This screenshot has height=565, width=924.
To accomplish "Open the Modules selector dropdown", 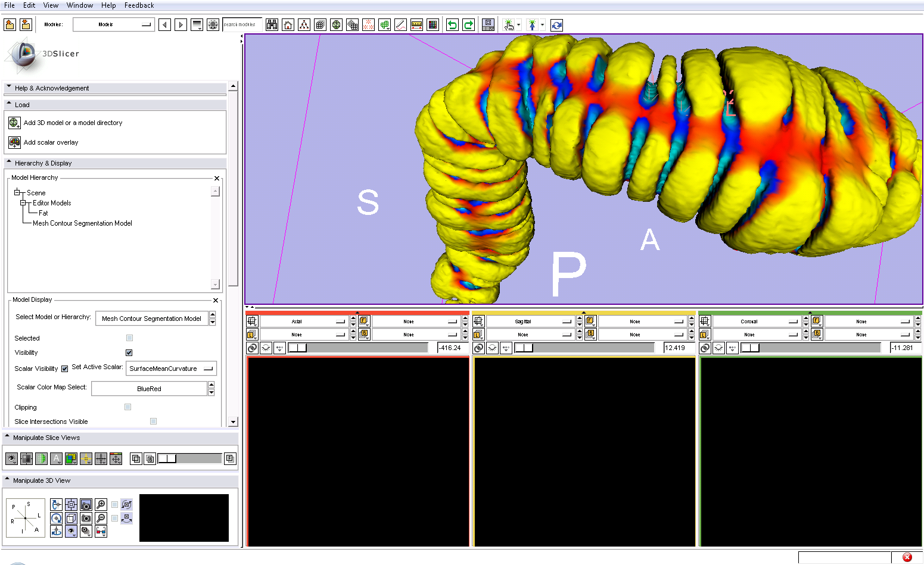I will coord(113,24).
